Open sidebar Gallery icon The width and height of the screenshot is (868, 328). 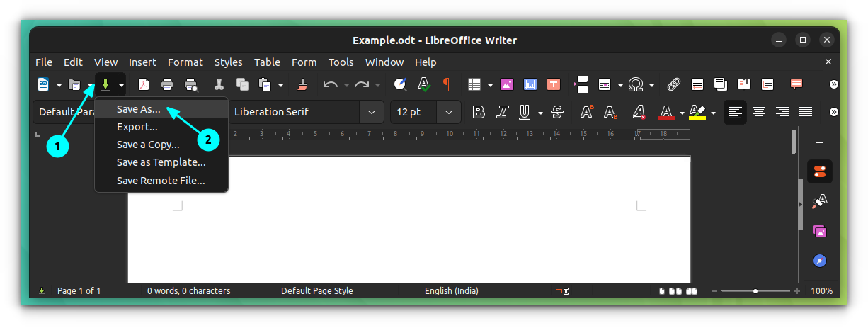pos(820,231)
